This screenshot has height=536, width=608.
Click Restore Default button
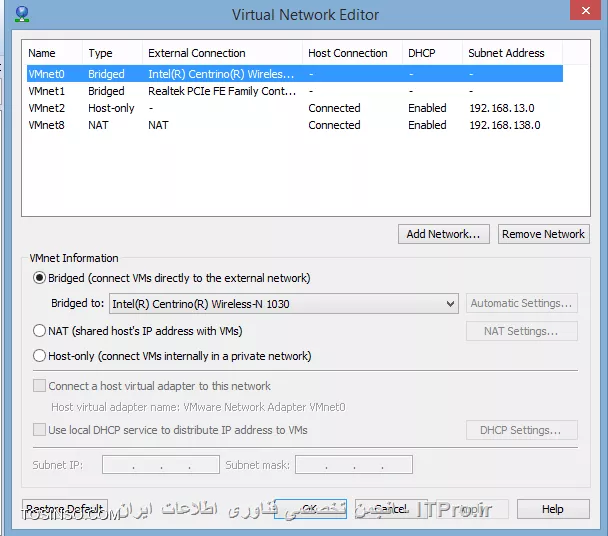pyautogui.click(x=65, y=508)
